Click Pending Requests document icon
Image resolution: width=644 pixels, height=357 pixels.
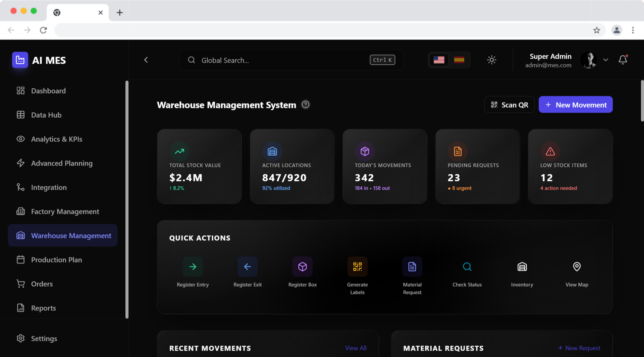tap(458, 152)
